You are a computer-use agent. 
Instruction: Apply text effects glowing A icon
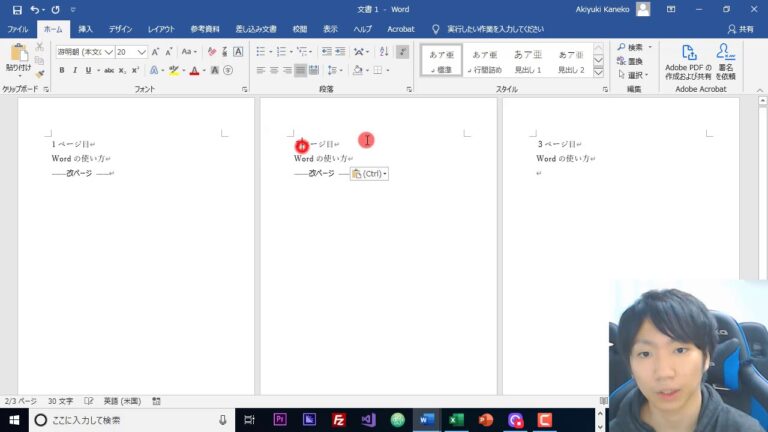[x=154, y=71]
